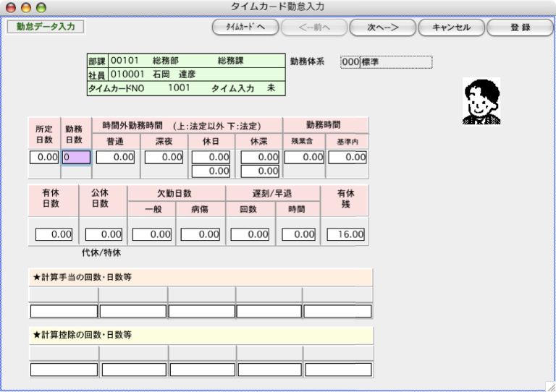This screenshot has width=556, height=392.
Task: Select the upper 休日 overtime field
Action: coord(211,157)
